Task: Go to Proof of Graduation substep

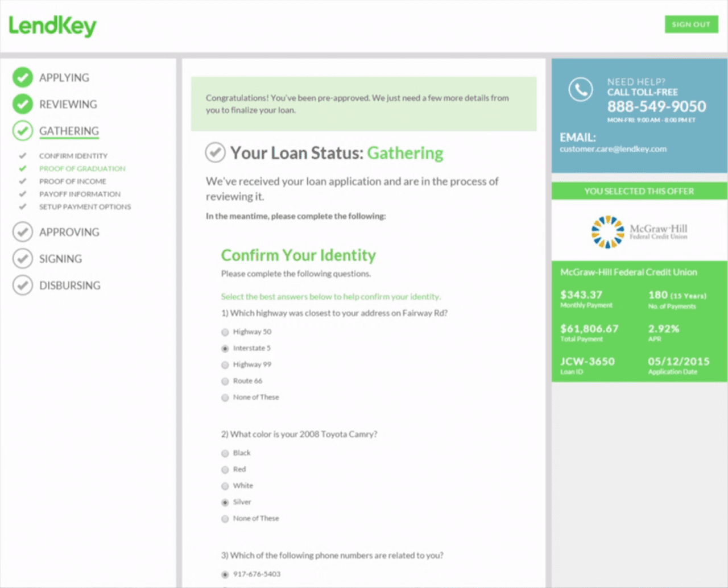Action: tap(82, 169)
